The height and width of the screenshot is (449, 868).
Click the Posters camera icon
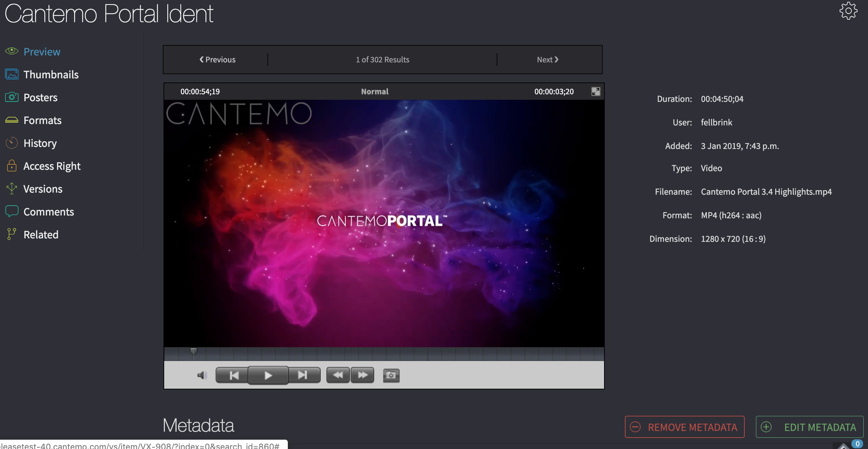[x=12, y=97]
